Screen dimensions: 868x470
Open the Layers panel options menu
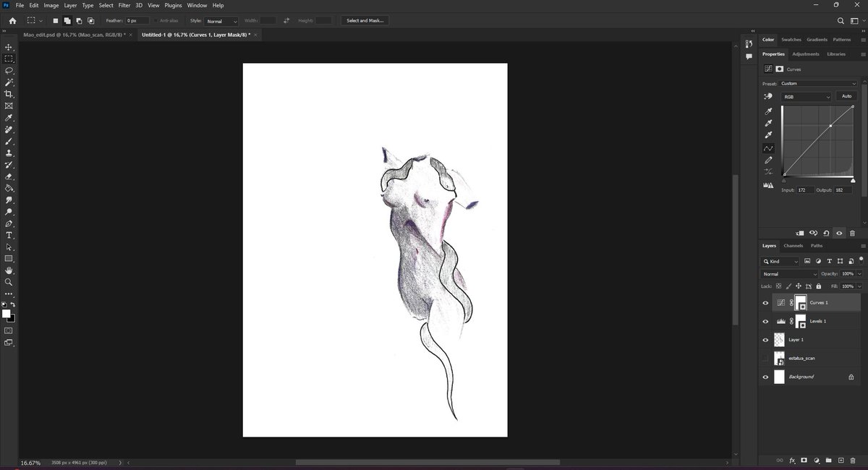coord(863,246)
